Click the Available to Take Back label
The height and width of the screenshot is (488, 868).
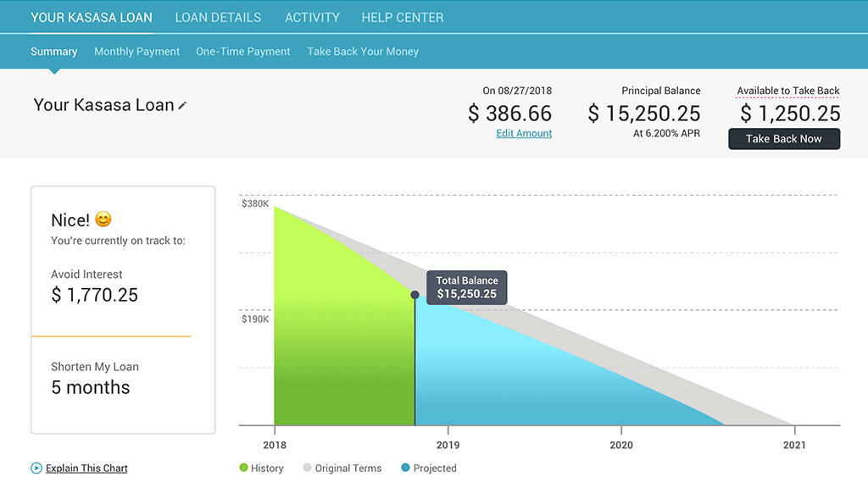(x=788, y=91)
